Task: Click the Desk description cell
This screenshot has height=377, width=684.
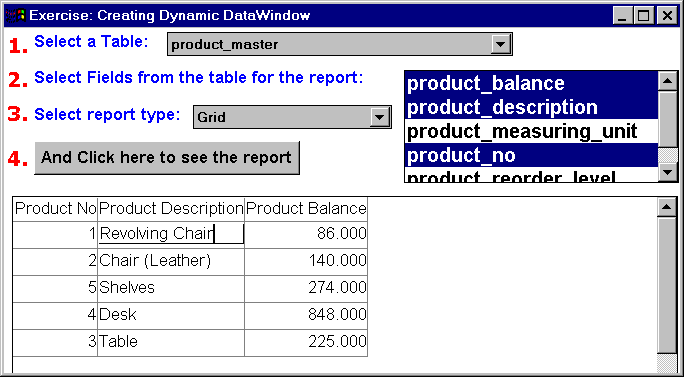Action: (x=171, y=315)
